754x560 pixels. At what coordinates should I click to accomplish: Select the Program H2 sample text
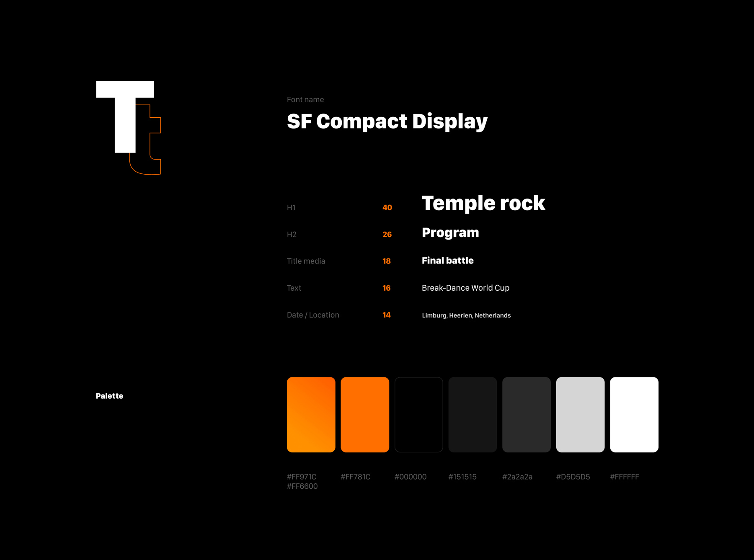tap(450, 233)
